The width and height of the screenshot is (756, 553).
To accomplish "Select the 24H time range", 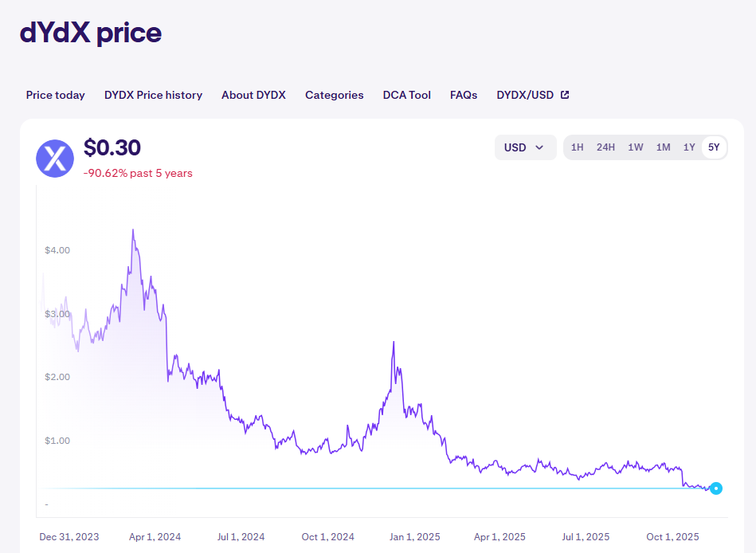I will [x=605, y=147].
